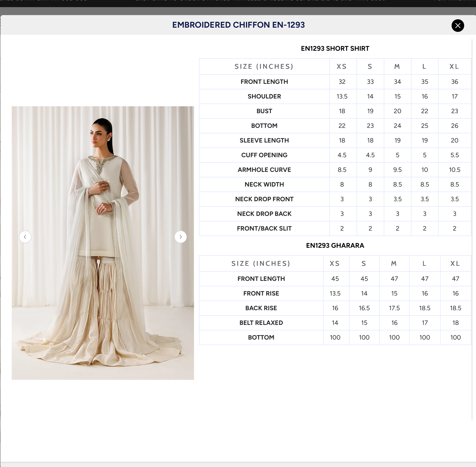Click the CUFF OPENING row label
This screenshot has width=476, height=467.
click(x=264, y=155)
